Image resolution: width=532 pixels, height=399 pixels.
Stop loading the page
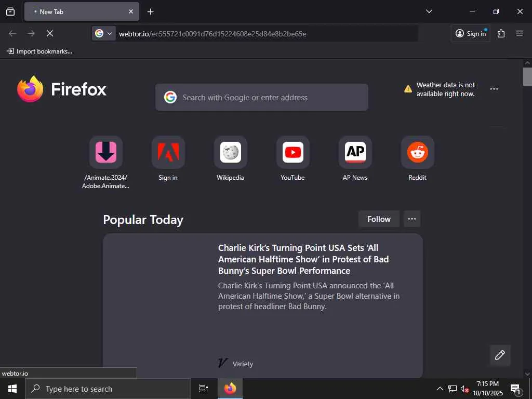tap(50, 33)
